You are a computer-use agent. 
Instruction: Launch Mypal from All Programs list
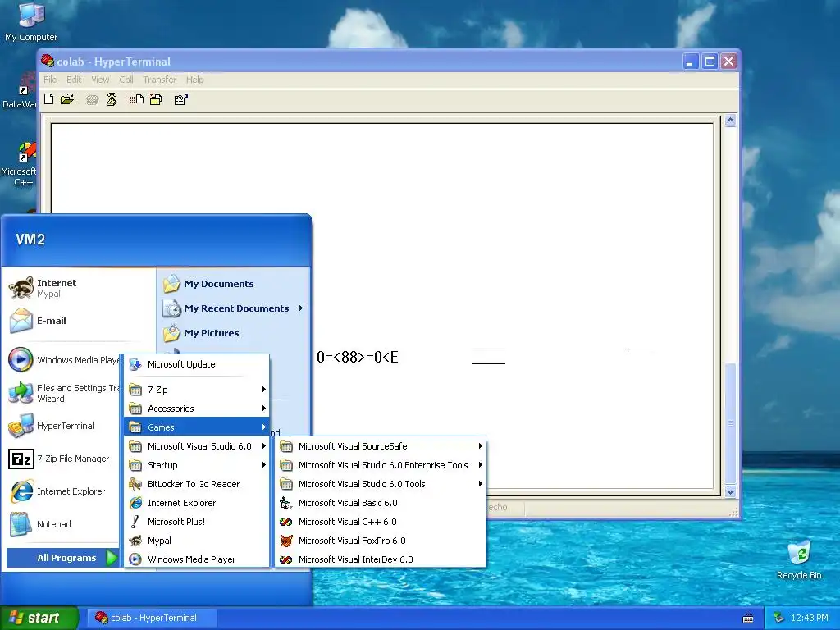pyautogui.click(x=197, y=541)
